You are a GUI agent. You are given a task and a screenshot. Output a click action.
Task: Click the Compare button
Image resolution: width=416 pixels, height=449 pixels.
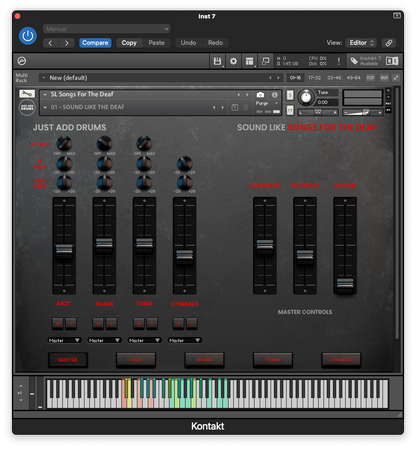click(x=95, y=43)
